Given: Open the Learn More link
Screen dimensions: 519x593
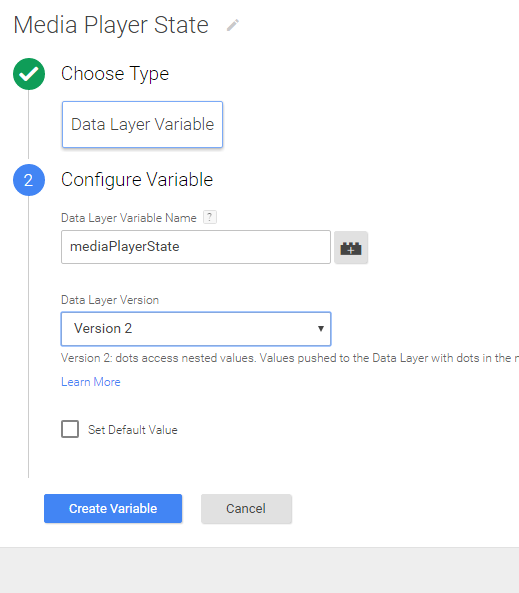Looking at the screenshot, I should tap(91, 382).
